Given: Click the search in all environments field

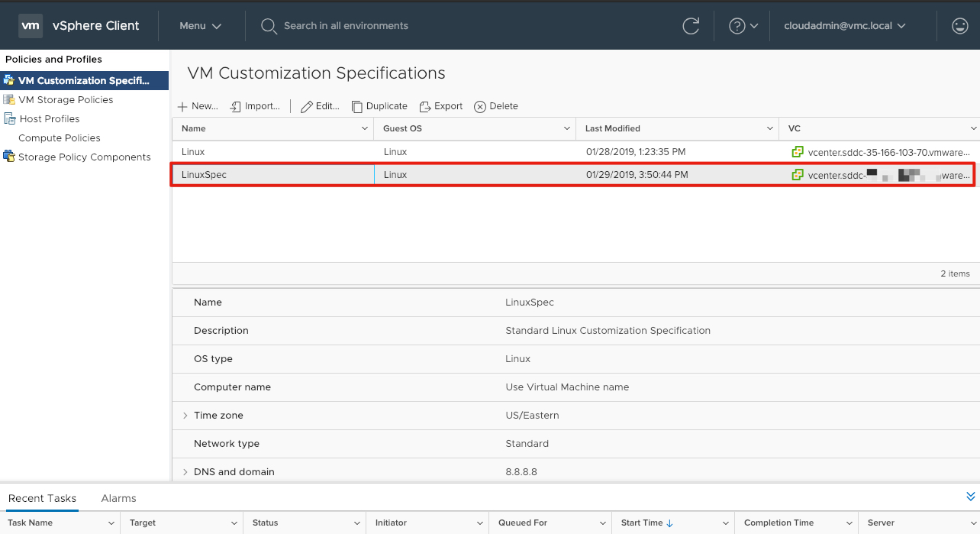Looking at the screenshot, I should point(346,26).
